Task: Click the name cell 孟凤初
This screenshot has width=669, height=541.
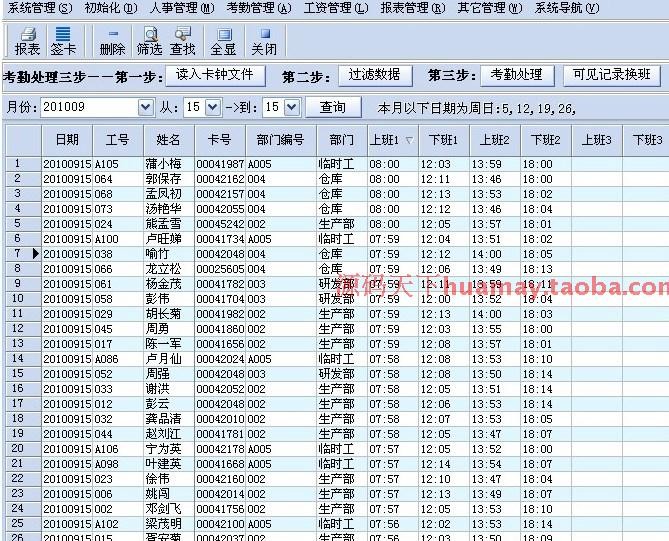Action: pyautogui.click(x=169, y=194)
